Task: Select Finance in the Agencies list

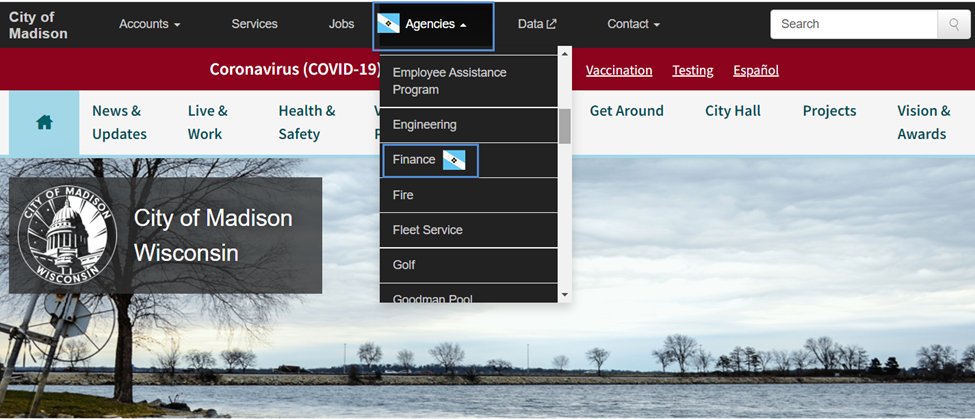Action: (468, 160)
